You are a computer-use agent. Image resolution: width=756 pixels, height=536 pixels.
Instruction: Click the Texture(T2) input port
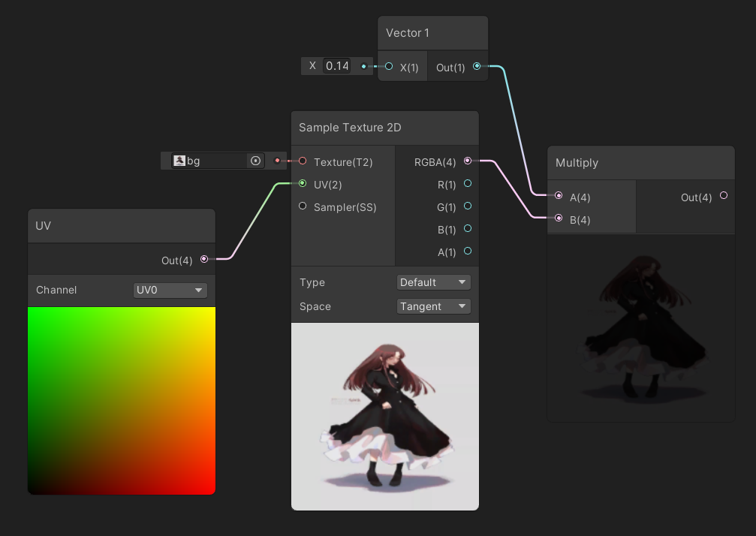tap(302, 161)
